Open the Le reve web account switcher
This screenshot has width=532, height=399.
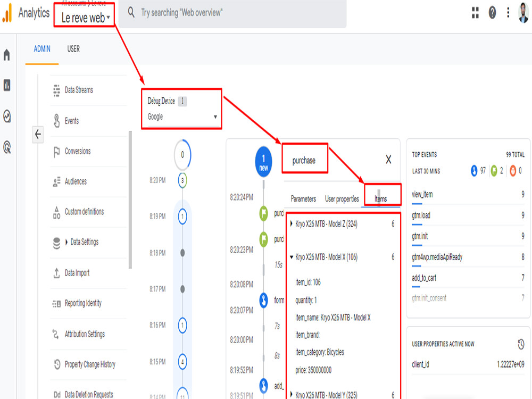tap(84, 16)
